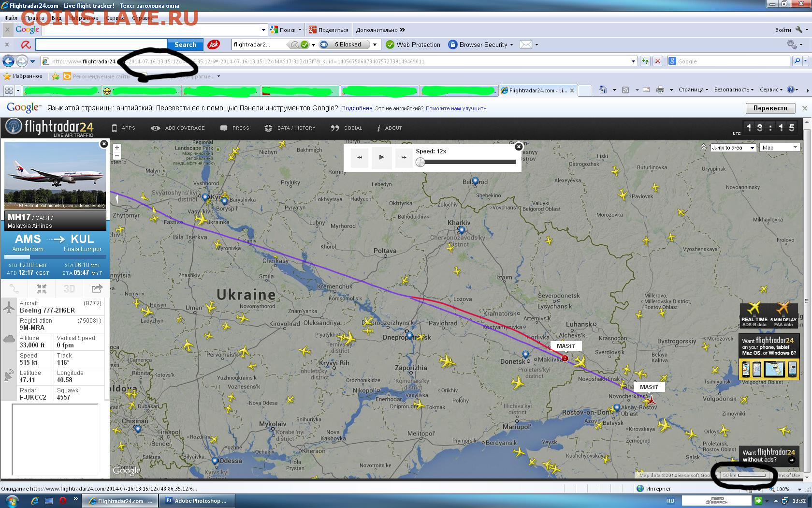The height and width of the screenshot is (508, 812).
Task: Open the Want flightradar24 without ads banner
Action: pos(768,456)
